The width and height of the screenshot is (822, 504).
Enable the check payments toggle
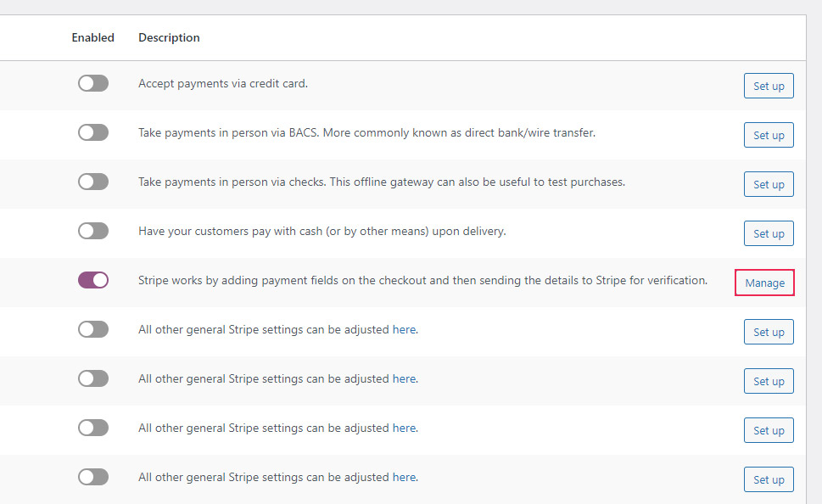click(93, 182)
